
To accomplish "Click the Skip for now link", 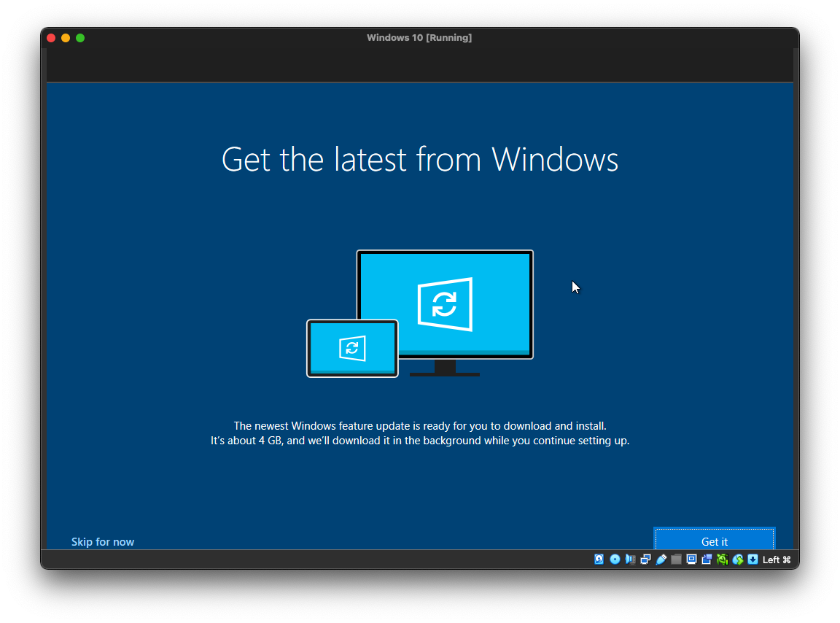I will 103,542.
